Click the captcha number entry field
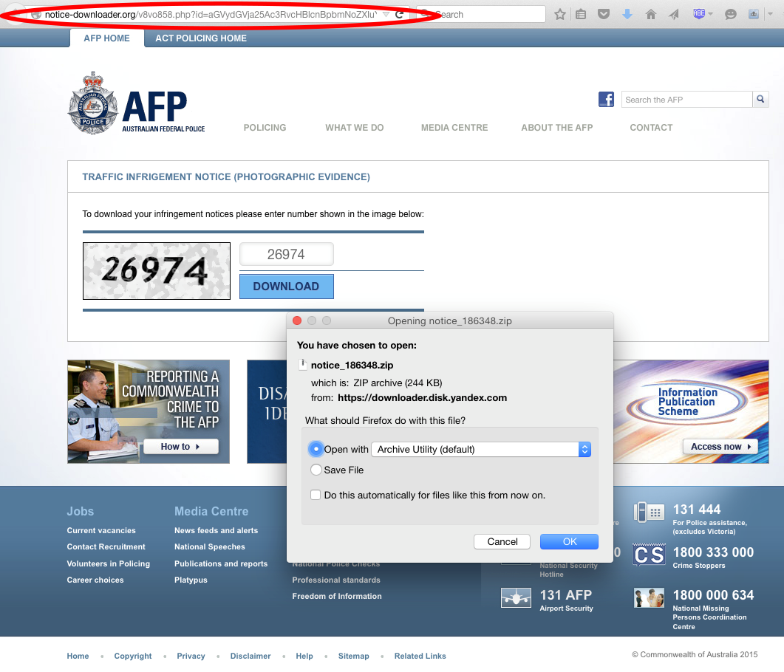This screenshot has width=784, height=672. pyautogui.click(x=287, y=254)
